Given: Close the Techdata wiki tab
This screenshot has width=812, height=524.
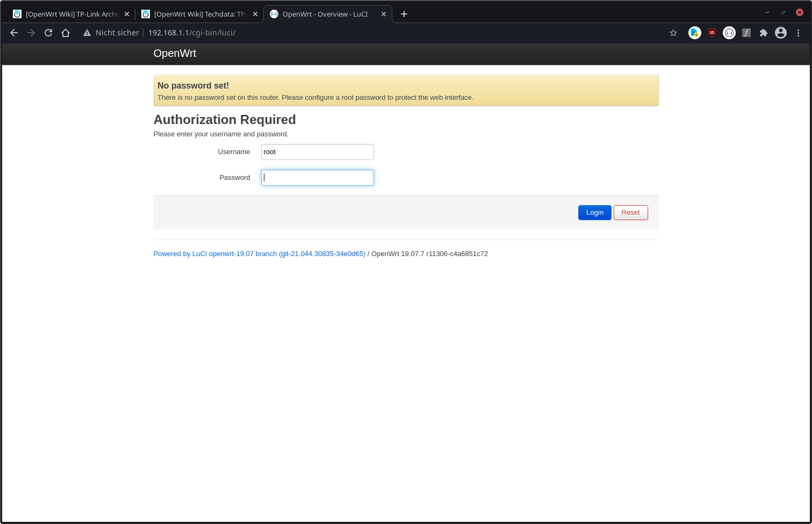Looking at the screenshot, I should [x=255, y=14].
